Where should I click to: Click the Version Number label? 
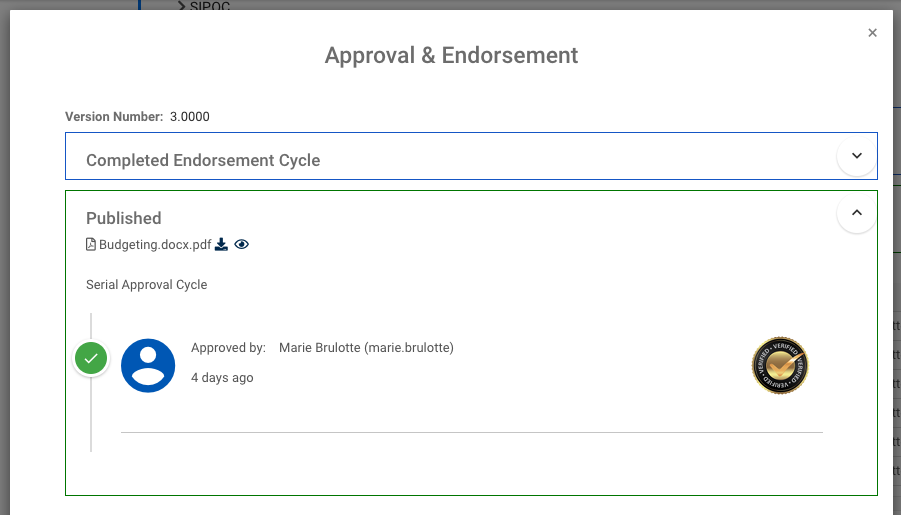click(114, 117)
